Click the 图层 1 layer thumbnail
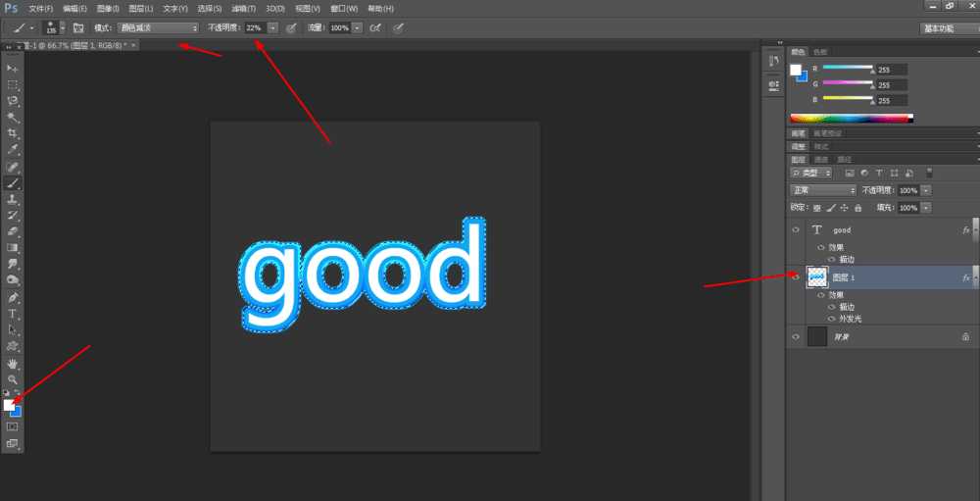The width and height of the screenshot is (980, 501). (x=816, y=277)
